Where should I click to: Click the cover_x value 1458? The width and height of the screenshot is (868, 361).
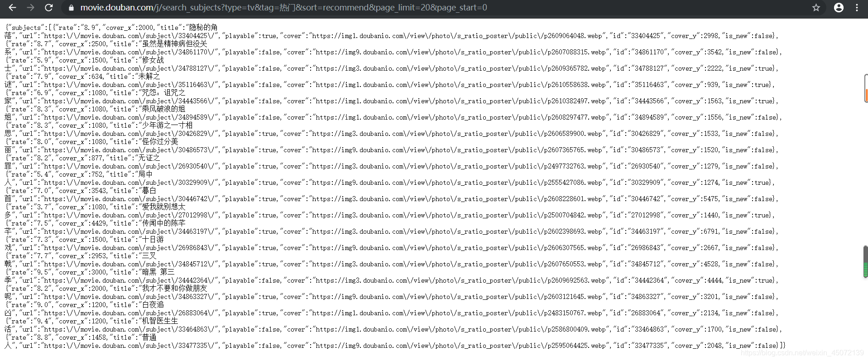click(x=98, y=337)
